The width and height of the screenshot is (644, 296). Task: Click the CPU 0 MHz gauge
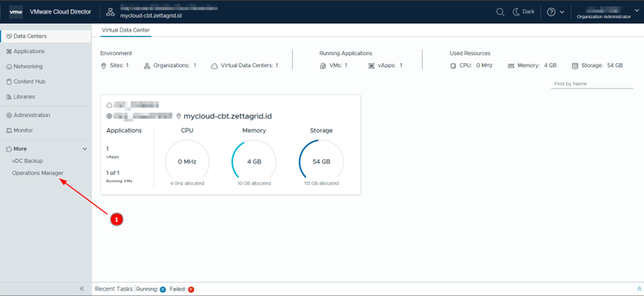187,162
